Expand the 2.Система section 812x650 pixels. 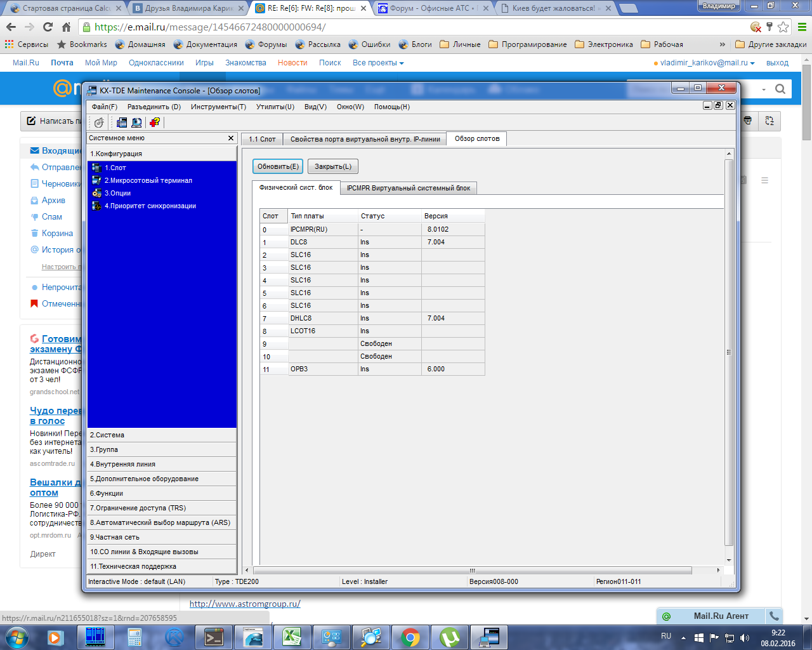click(162, 435)
